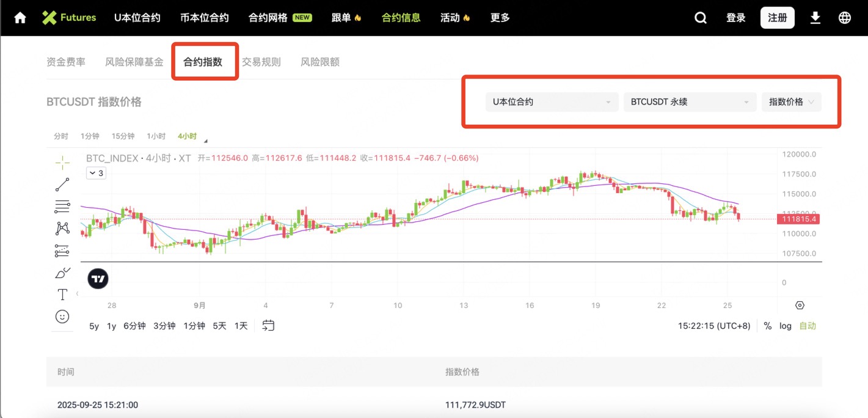
Task: Toggle the 自动 auto scale option
Action: click(x=808, y=326)
